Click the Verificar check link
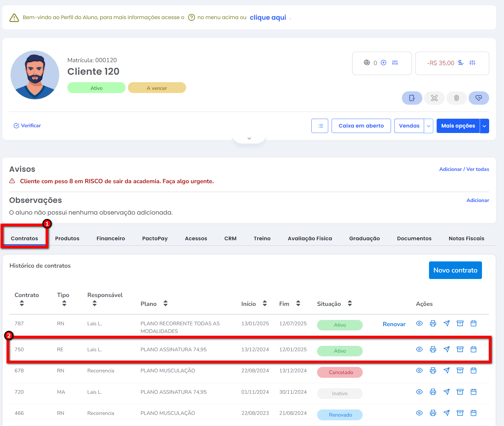The width and height of the screenshot is (504, 426). pyautogui.click(x=27, y=126)
